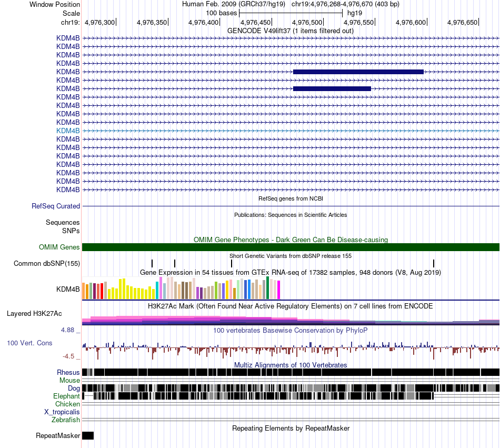Click the 4.88 PhyloP upper axis value
Image resolution: width=500 pixels, height=448 pixels.
(68, 330)
